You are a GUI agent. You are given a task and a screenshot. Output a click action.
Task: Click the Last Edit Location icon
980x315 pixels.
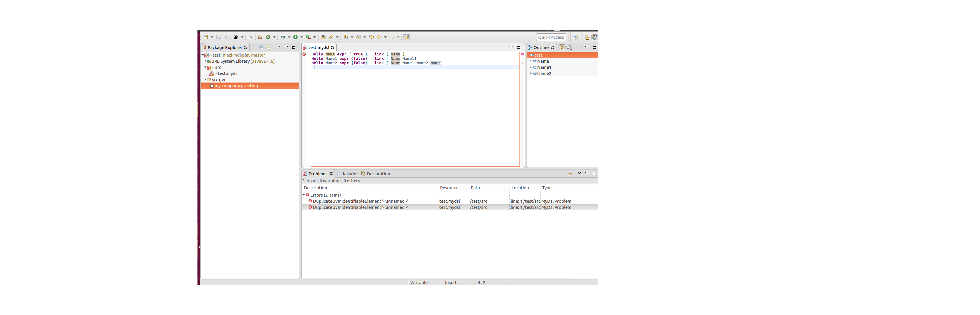(371, 37)
